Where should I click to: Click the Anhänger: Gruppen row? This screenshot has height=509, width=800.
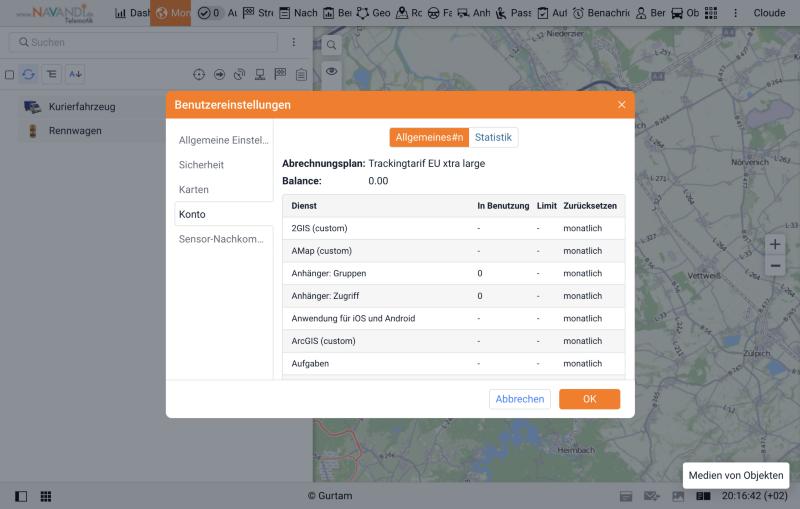[454, 273]
